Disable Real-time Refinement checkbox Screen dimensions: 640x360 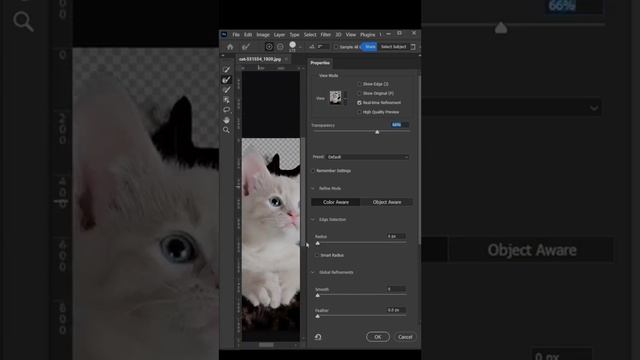coord(359,103)
